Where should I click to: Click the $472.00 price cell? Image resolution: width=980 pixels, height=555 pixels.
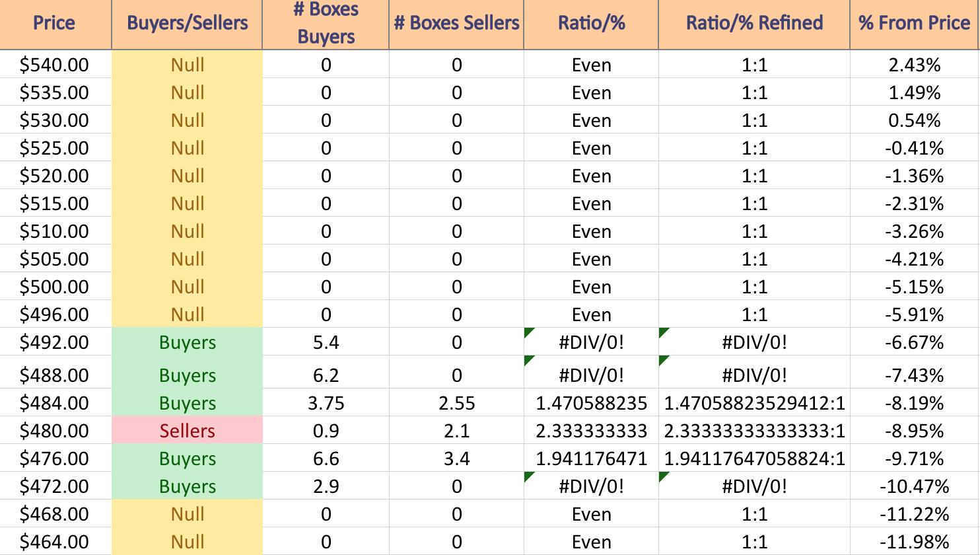click(x=55, y=486)
